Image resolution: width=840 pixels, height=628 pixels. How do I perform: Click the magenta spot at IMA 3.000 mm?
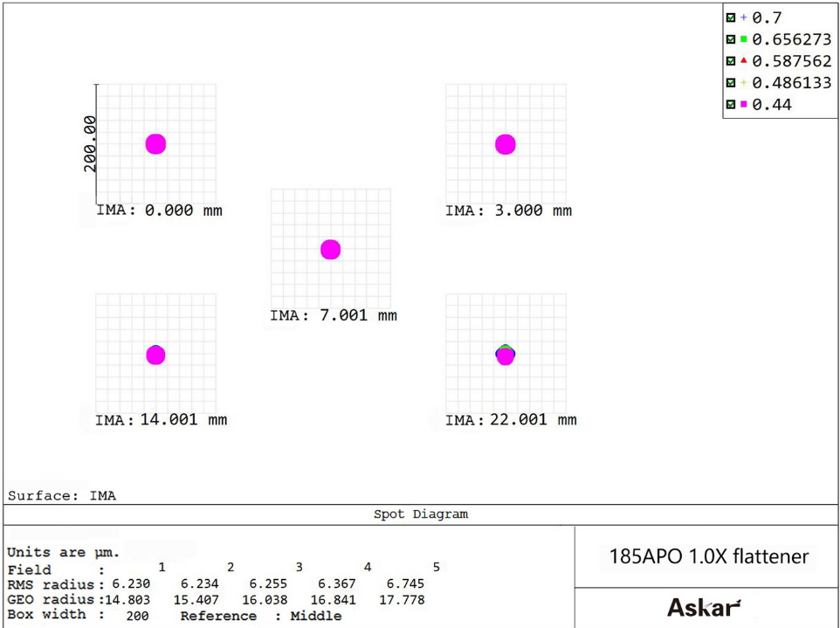coord(505,144)
